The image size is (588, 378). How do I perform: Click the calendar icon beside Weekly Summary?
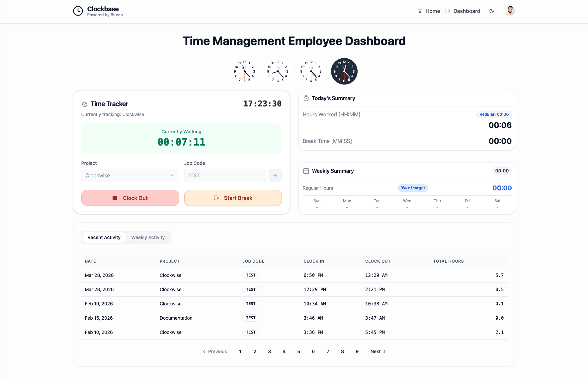click(306, 171)
